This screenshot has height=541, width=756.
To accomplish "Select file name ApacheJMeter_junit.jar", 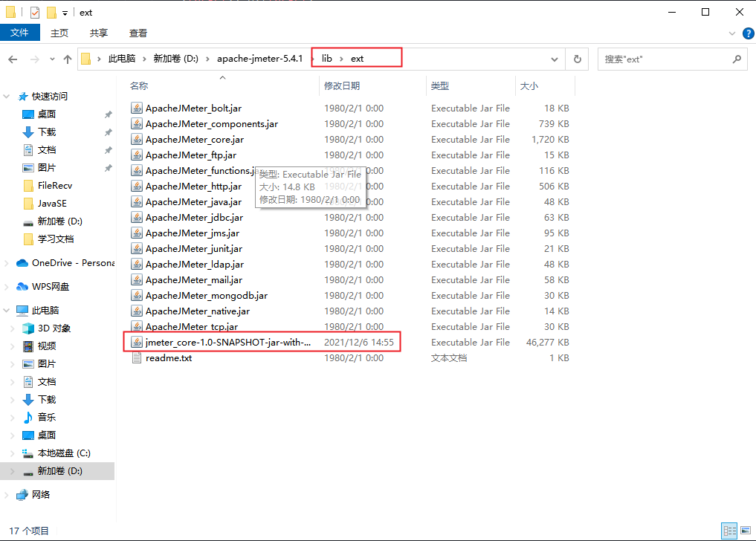I will point(194,249).
